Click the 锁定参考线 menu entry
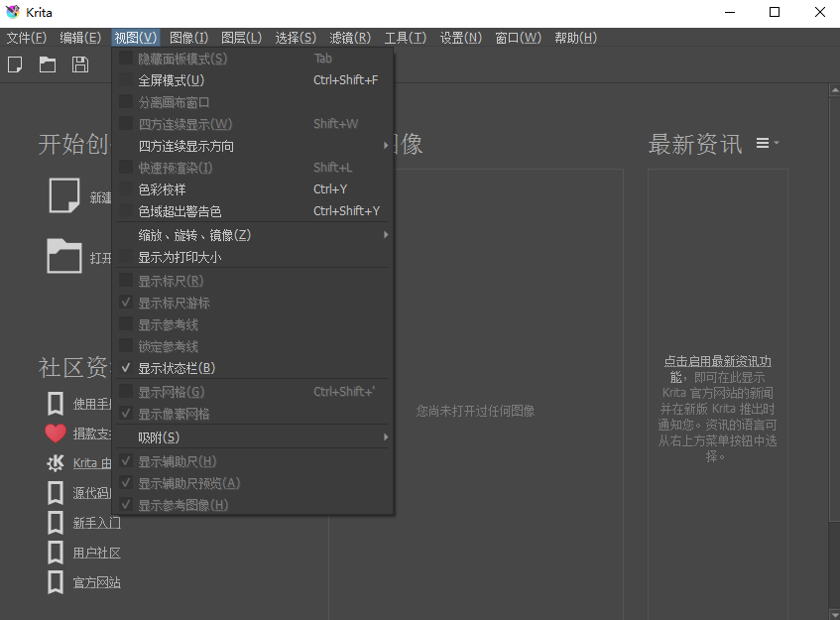Viewport: 840px width, 620px height. (252, 346)
